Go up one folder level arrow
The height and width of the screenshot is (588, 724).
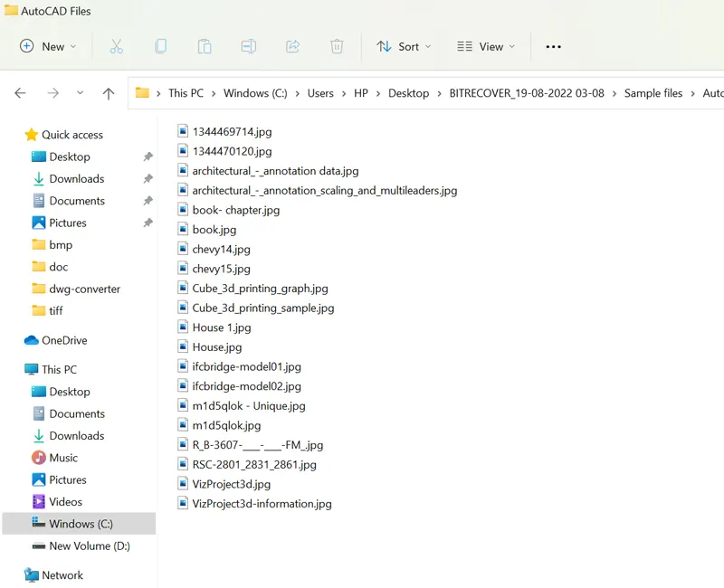coord(109,93)
